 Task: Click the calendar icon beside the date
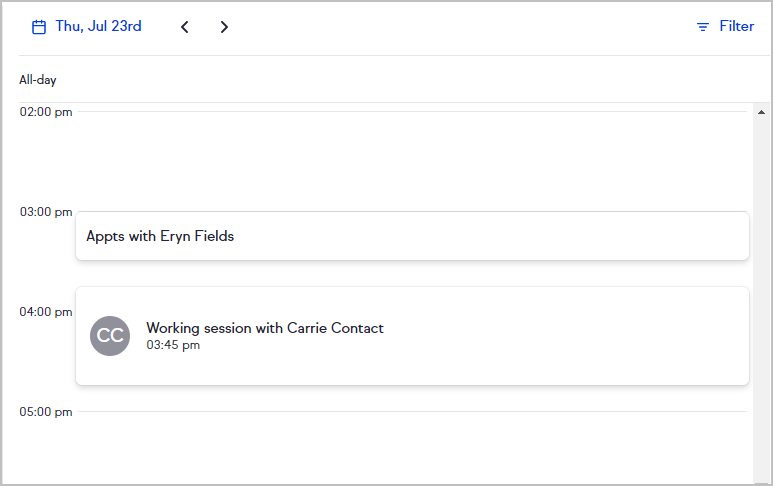pos(39,27)
